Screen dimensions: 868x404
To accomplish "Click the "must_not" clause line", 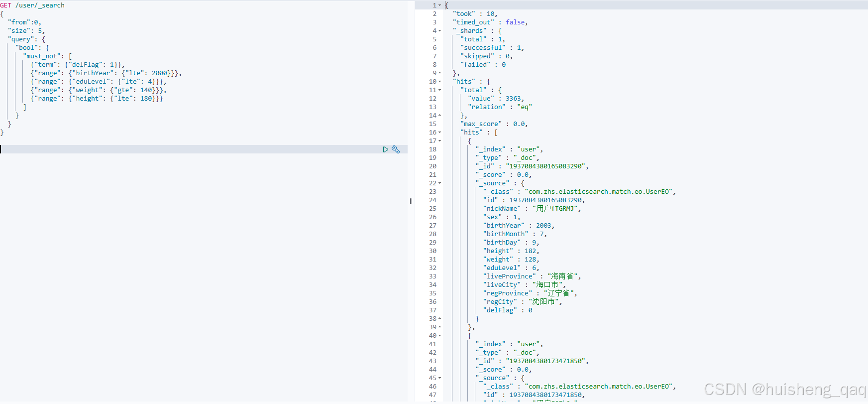I will click(47, 56).
